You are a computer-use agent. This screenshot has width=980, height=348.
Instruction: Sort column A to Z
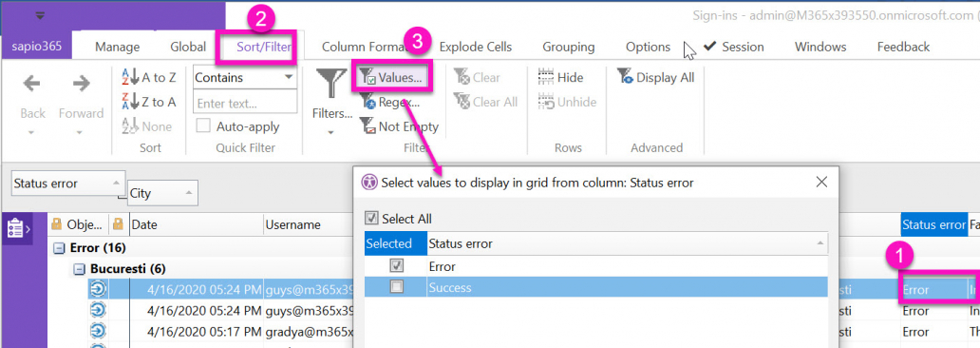tap(149, 78)
